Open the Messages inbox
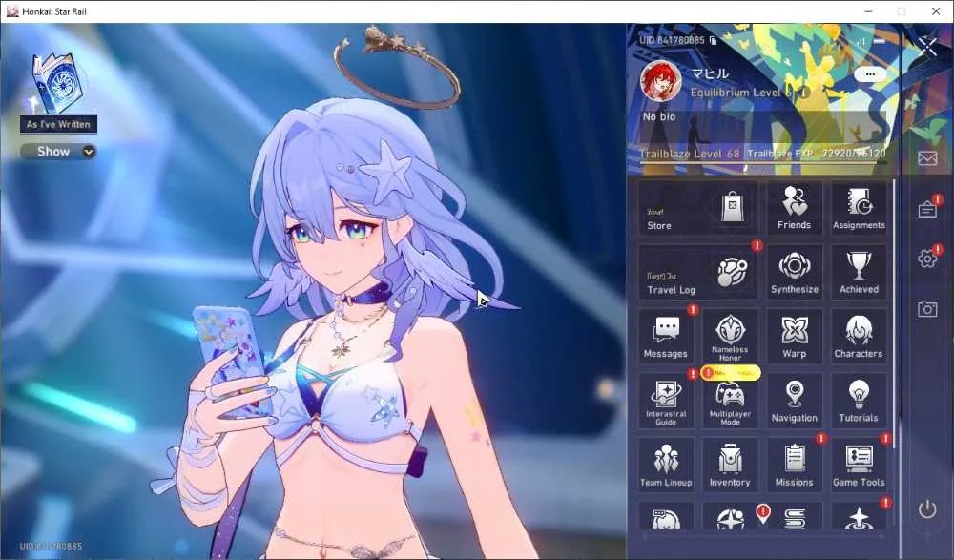The width and height of the screenshot is (954, 560). click(x=666, y=337)
